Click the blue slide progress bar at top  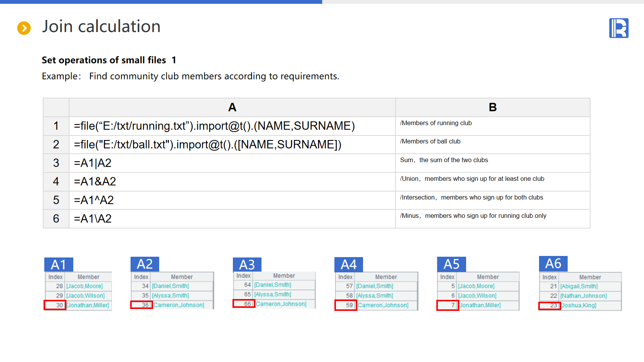(x=161, y=2)
